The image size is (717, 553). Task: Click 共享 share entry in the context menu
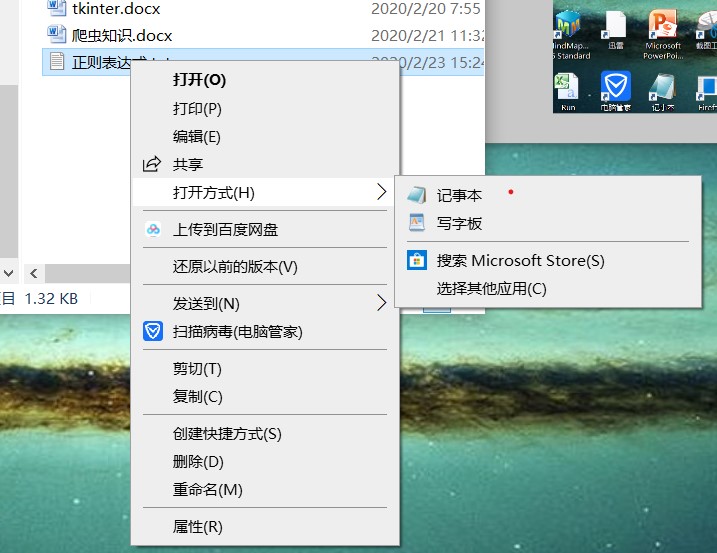pos(188,165)
